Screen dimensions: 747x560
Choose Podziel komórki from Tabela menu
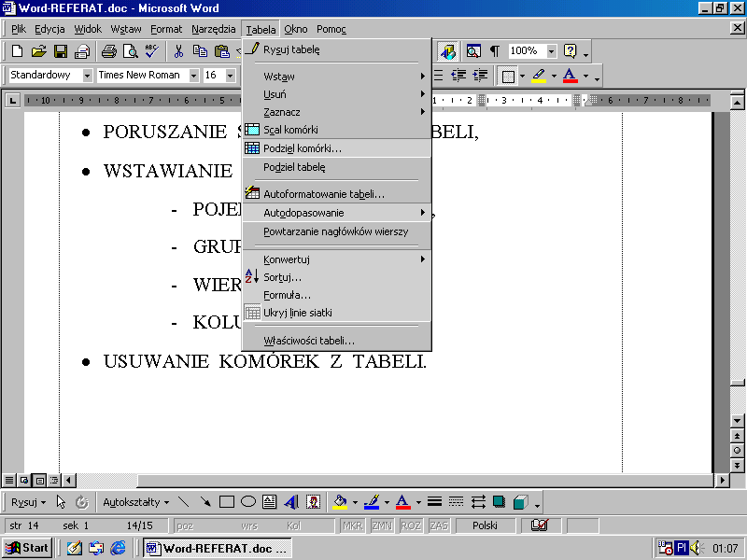[302, 147]
